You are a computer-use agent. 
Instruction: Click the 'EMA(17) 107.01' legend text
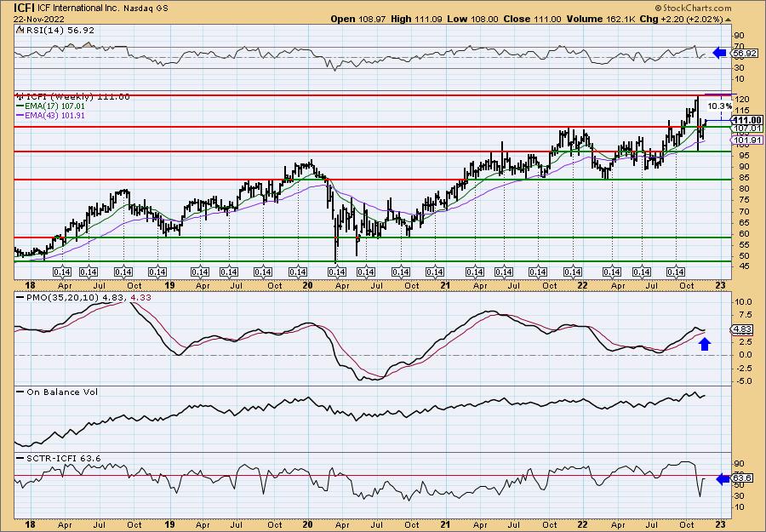[55, 106]
